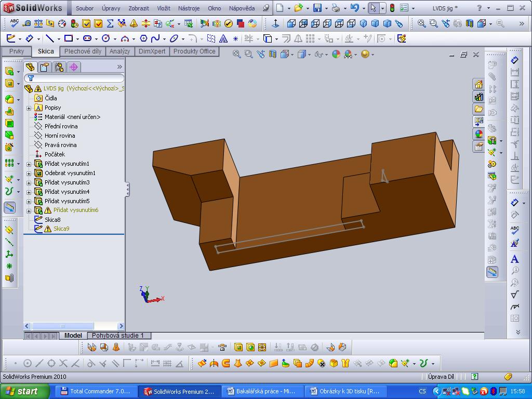Select the Spline sketch tool
The width and height of the screenshot is (532, 399).
click(155, 38)
